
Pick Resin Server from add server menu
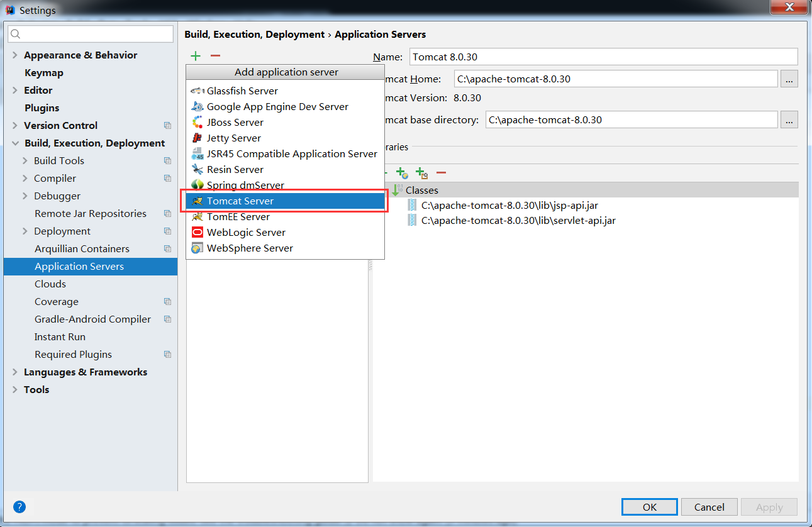tap(235, 169)
